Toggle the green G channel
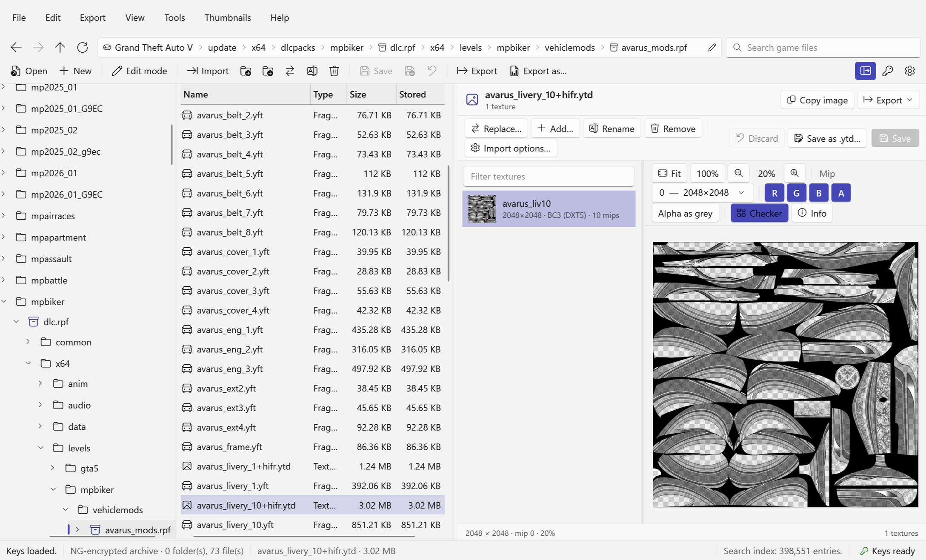The width and height of the screenshot is (926, 560). pos(797,193)
